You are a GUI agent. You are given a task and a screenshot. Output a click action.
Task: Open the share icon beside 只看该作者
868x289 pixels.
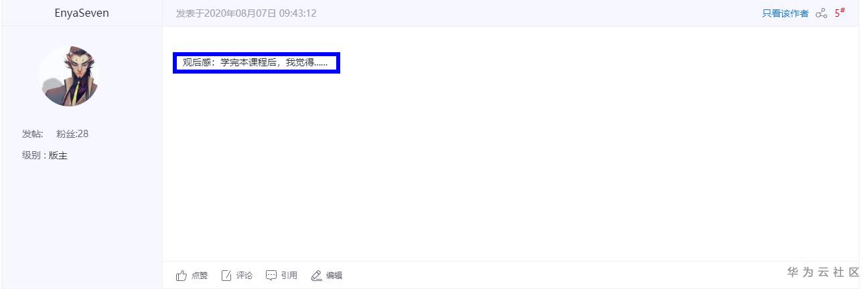(x=821, y=13)
